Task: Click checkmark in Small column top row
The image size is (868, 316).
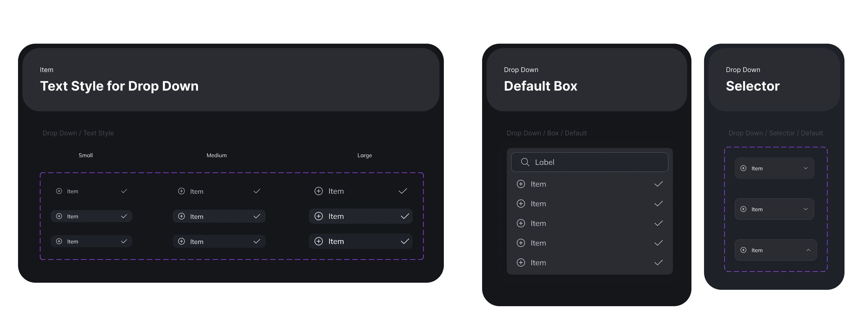Action: coord(124,191)
